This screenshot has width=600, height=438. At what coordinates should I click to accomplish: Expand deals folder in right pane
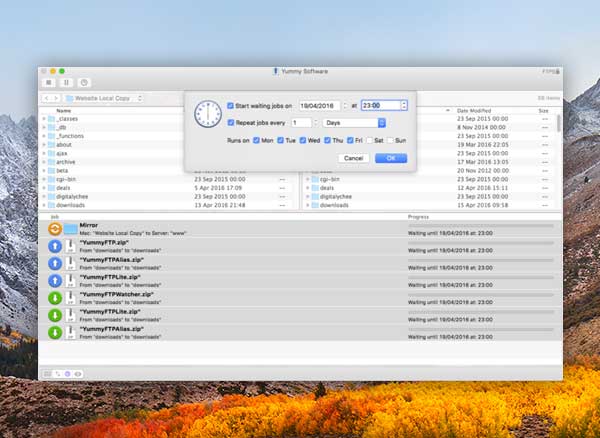pos(307,188)
